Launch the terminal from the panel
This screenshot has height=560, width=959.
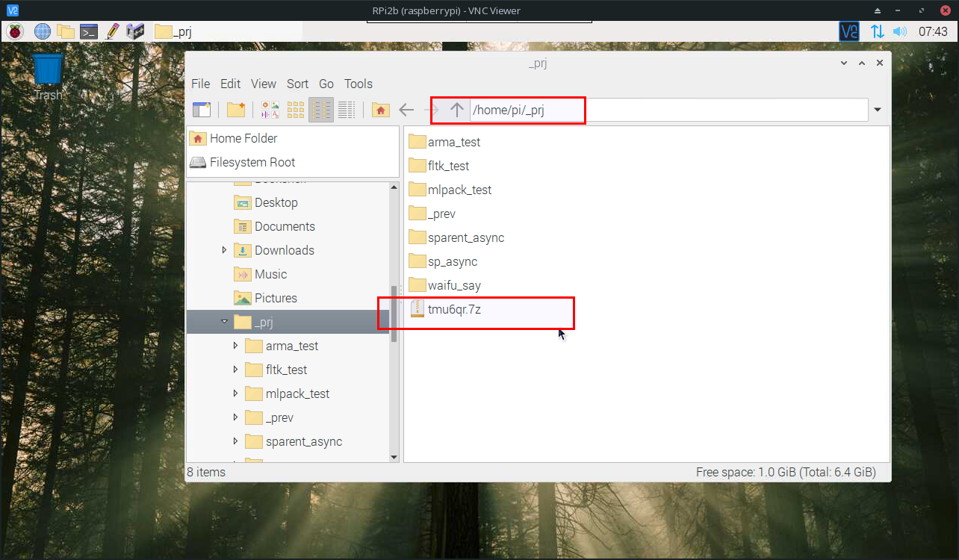pos(89,31)
